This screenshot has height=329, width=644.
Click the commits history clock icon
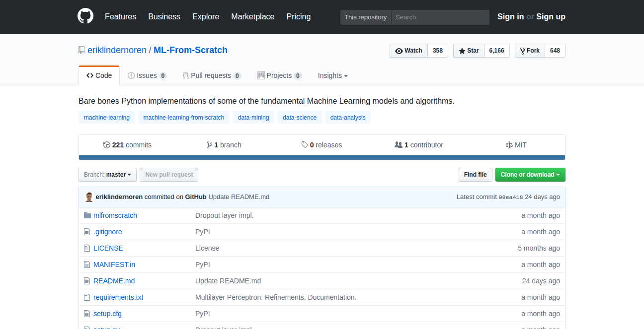click(106, 145)
